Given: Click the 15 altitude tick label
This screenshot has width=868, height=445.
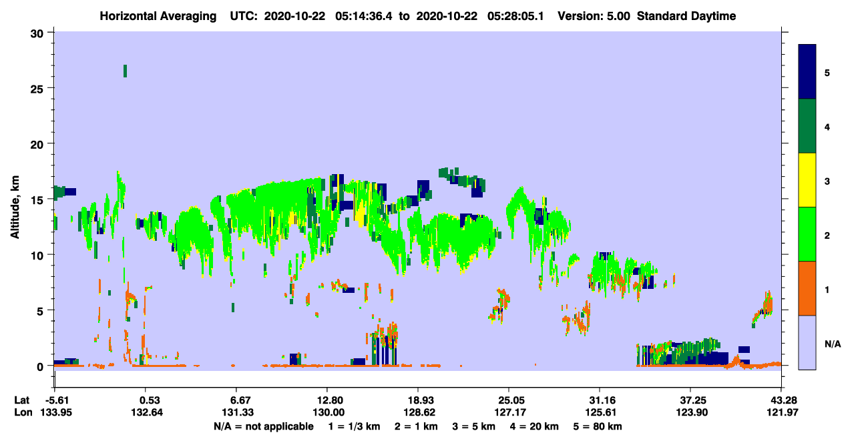Looking at the screenshot, I should click(39, 199).
